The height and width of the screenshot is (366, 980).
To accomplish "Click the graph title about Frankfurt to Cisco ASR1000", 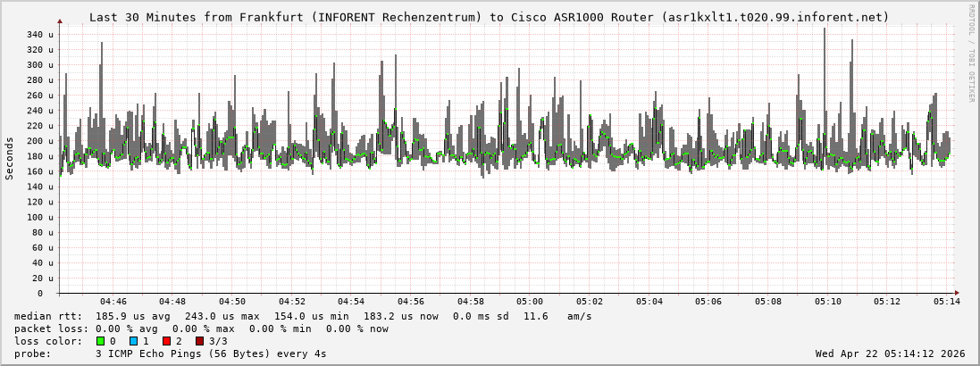I will [x=489, y=17].
